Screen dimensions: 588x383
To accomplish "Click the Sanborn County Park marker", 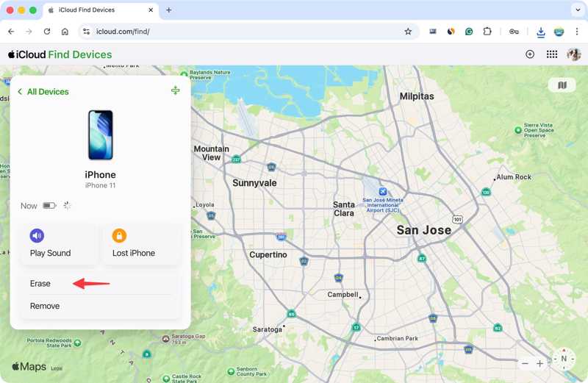I will pyautogui.click(x=231, y=372).
